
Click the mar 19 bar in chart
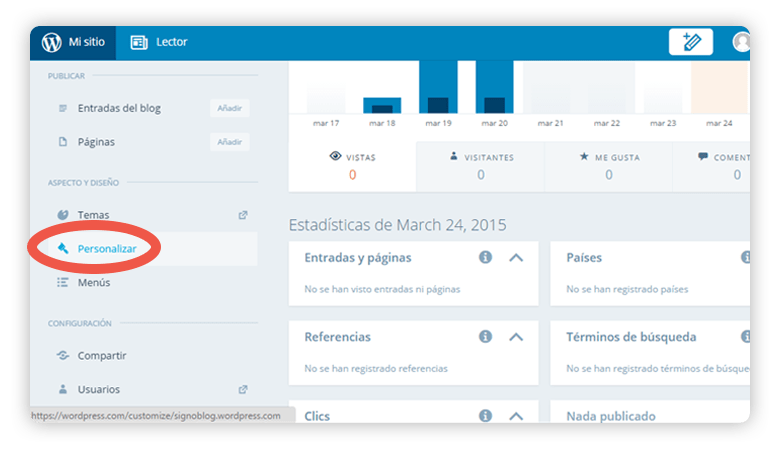point(438,87)
